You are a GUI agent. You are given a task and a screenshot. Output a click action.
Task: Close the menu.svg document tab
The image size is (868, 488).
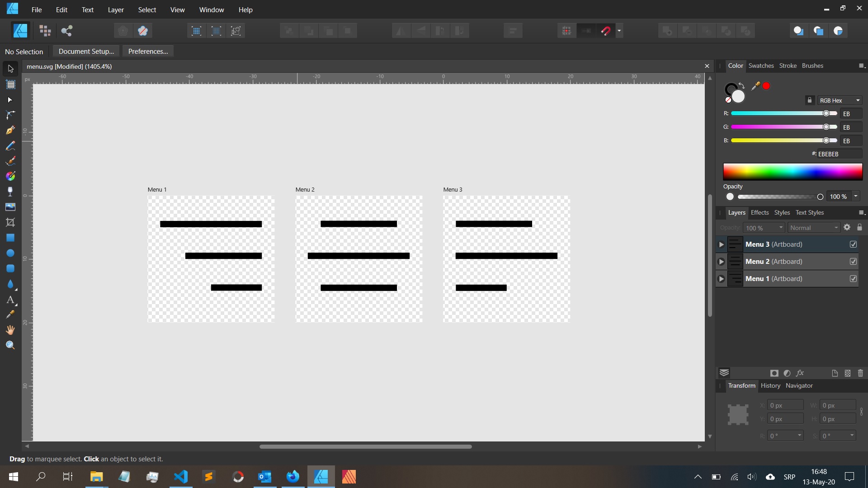click(707, 66)
